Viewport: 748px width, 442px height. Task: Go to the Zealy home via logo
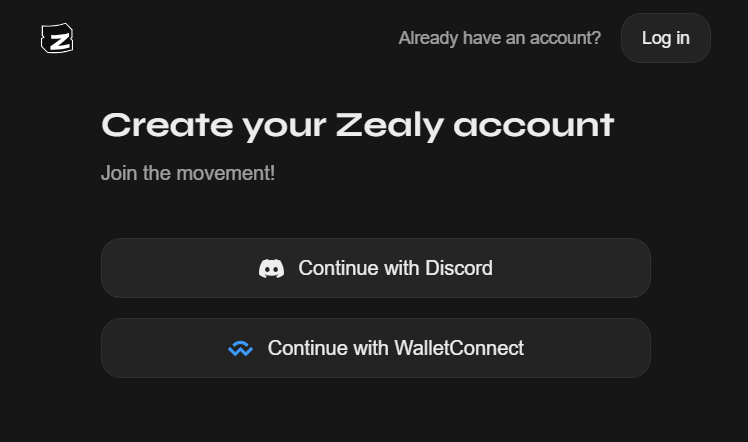pyautogui.click(x=57, y=39)
